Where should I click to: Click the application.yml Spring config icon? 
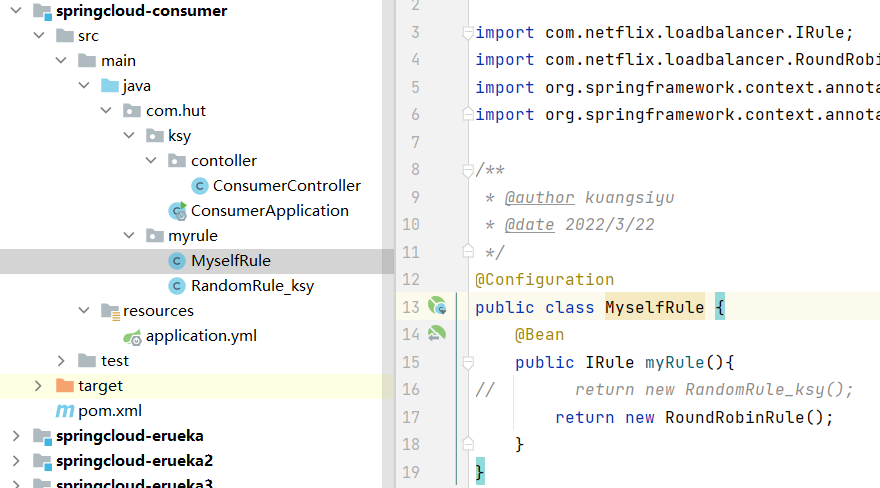(132, 337)
